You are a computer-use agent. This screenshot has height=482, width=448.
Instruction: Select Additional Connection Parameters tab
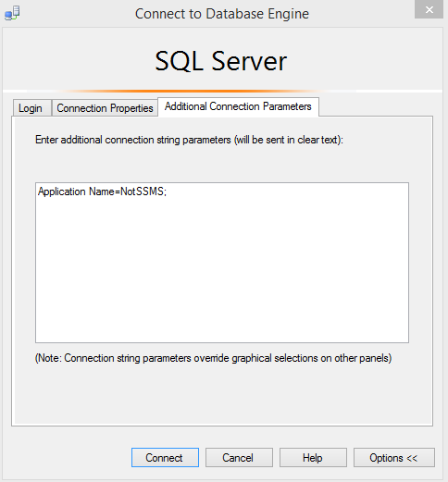click(x=238, y=106)
